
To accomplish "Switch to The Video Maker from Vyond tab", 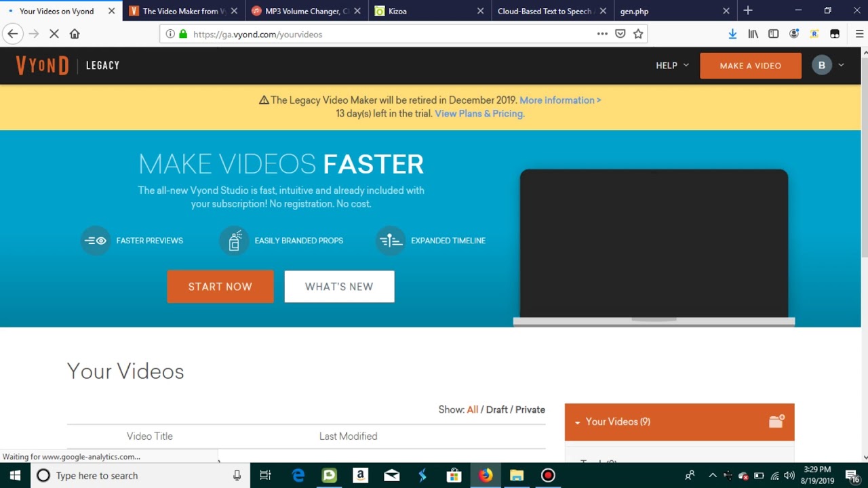I will coord(184,11).
